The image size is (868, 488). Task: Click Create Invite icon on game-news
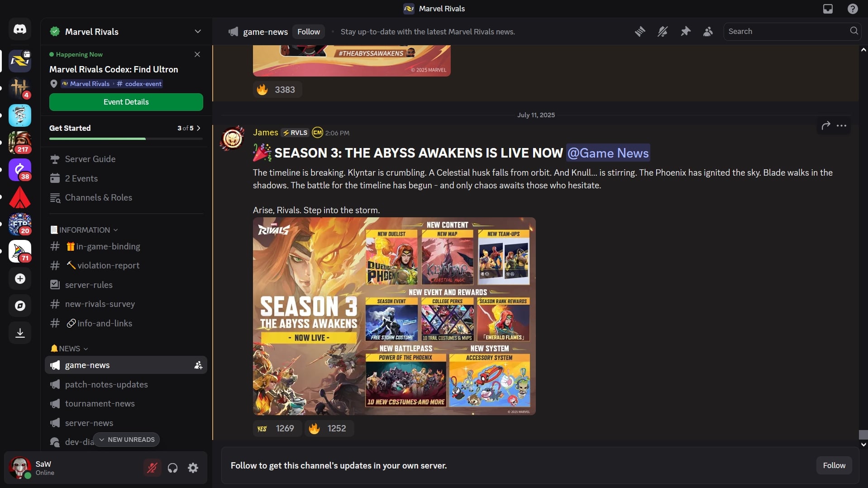(x=198, y=365)
